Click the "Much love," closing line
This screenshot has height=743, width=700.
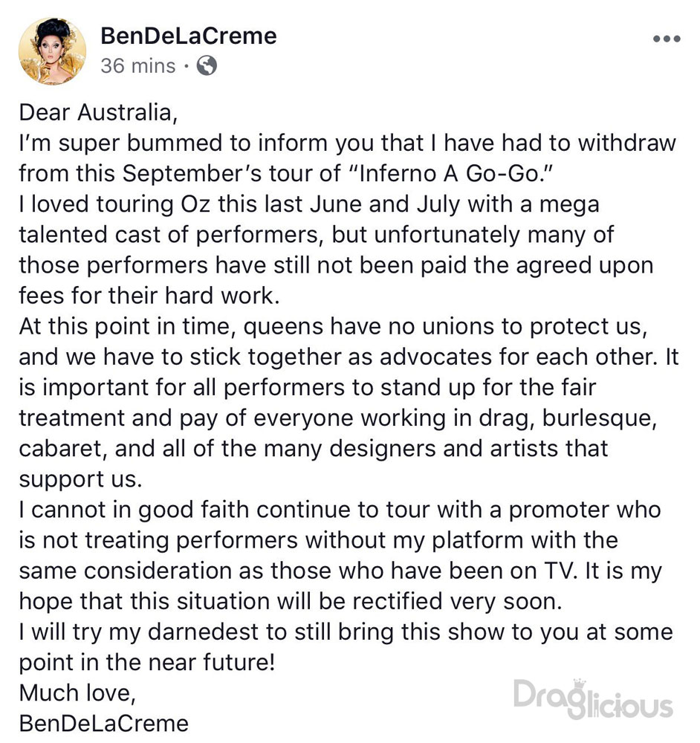pos(78,692)
